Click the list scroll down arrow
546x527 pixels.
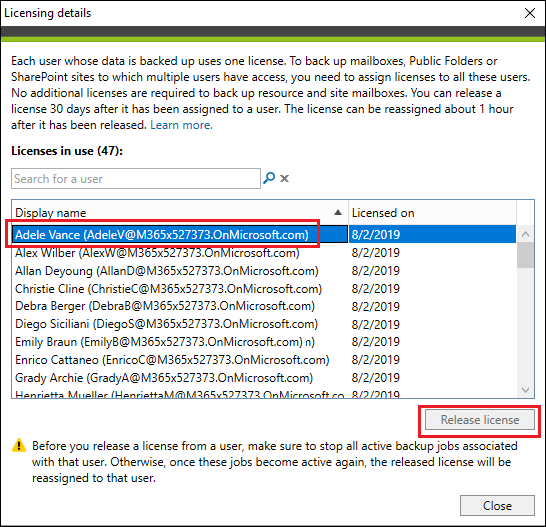[x=525, y=389]
